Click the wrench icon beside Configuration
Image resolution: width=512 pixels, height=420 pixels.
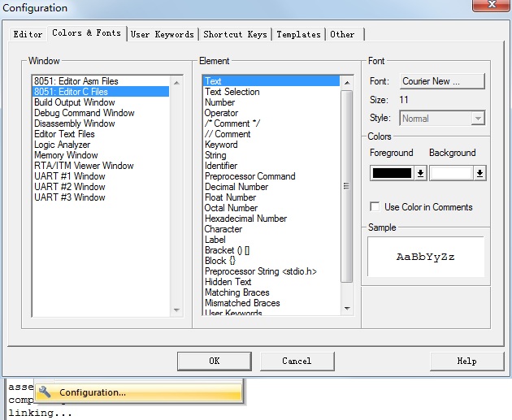(45, 392)
